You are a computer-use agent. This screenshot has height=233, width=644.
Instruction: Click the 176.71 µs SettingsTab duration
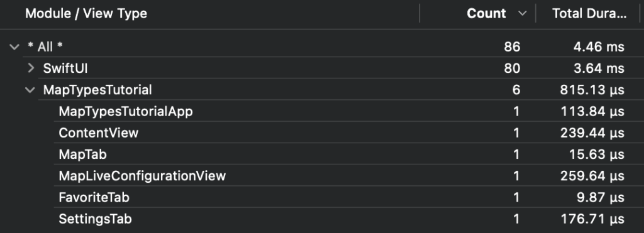point(593,219)
